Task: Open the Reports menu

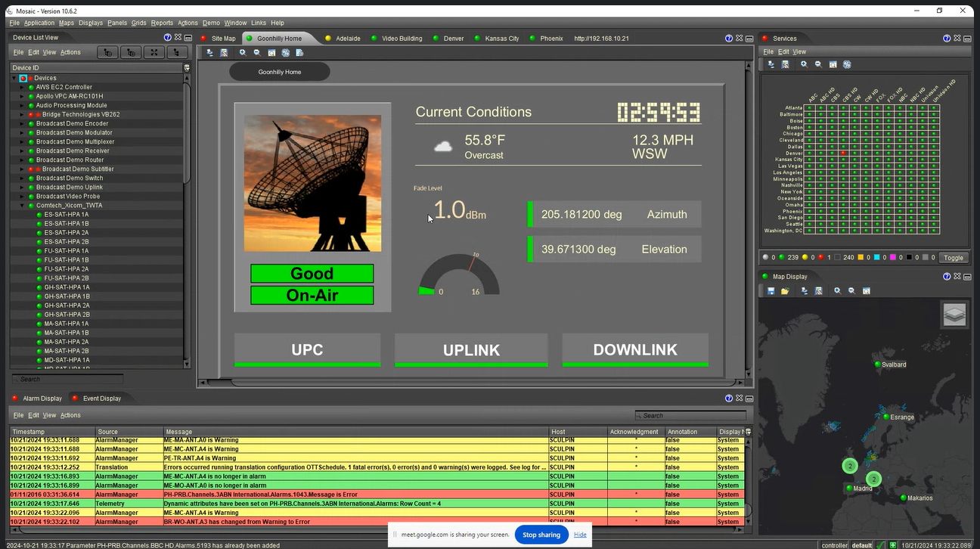Action: click(x=162, y=23)
